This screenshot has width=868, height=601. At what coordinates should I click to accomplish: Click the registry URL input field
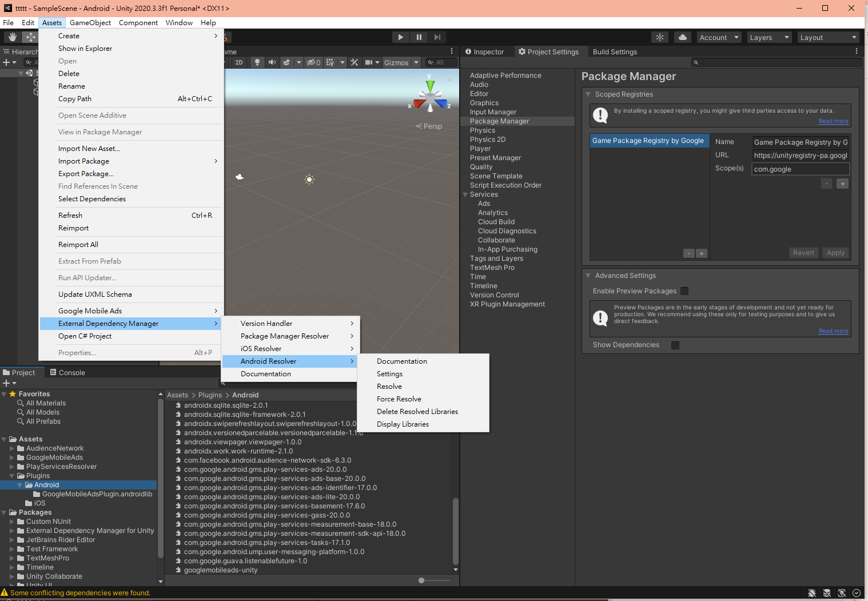pyautogui.click(x=800, y=156)
